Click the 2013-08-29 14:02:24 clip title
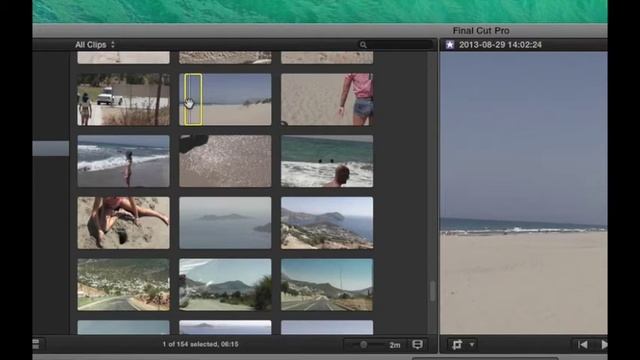The image size is (640, 360). pos(500,45)
